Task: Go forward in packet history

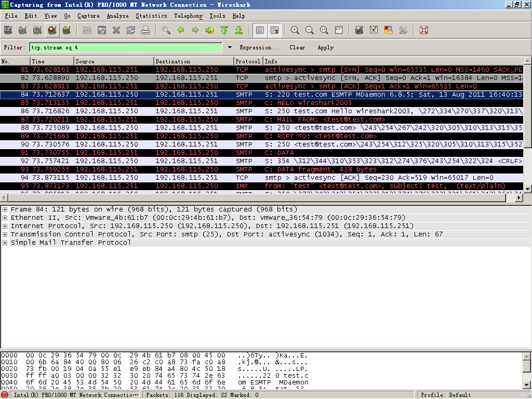Action: [x=195, y=30]
